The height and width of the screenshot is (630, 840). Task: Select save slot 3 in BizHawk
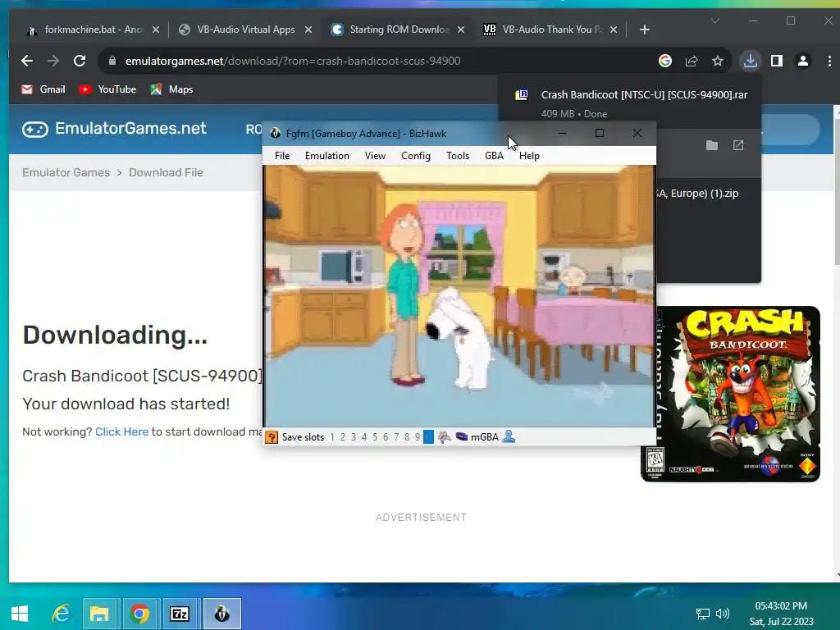point(354,437)
